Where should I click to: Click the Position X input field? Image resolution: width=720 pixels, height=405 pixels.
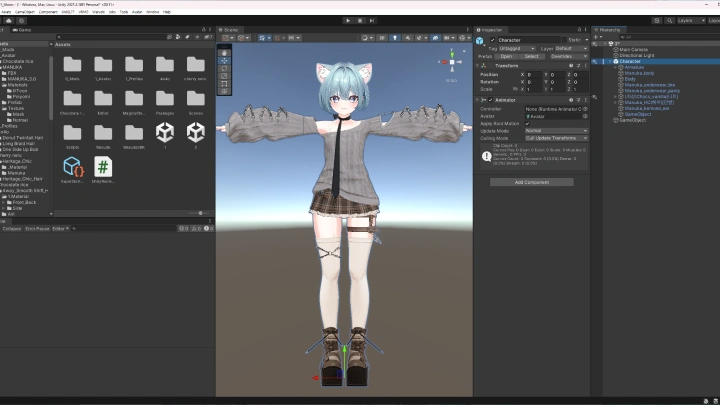[534, 74]
